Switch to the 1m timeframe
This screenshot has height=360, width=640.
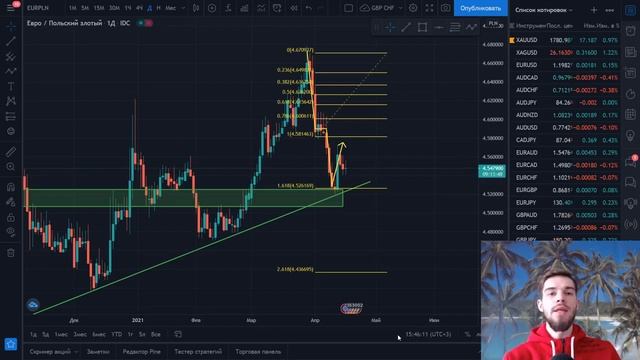pyautogui.click(x=72, y=8)
